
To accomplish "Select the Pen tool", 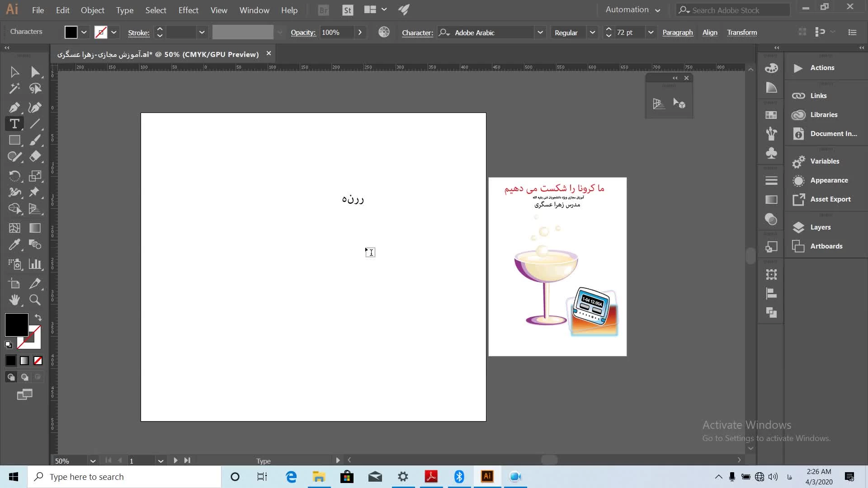I will 14,108.
